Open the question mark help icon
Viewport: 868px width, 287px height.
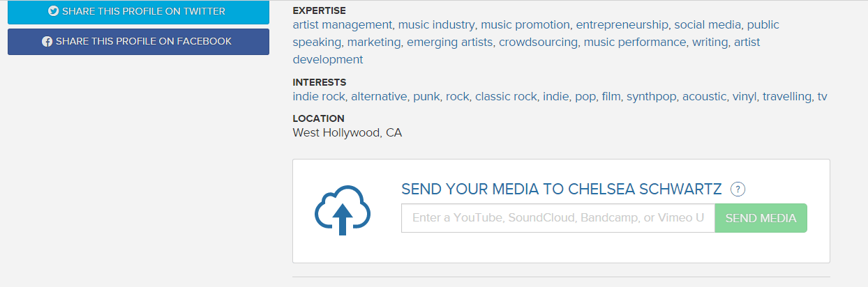coord(738,189)
